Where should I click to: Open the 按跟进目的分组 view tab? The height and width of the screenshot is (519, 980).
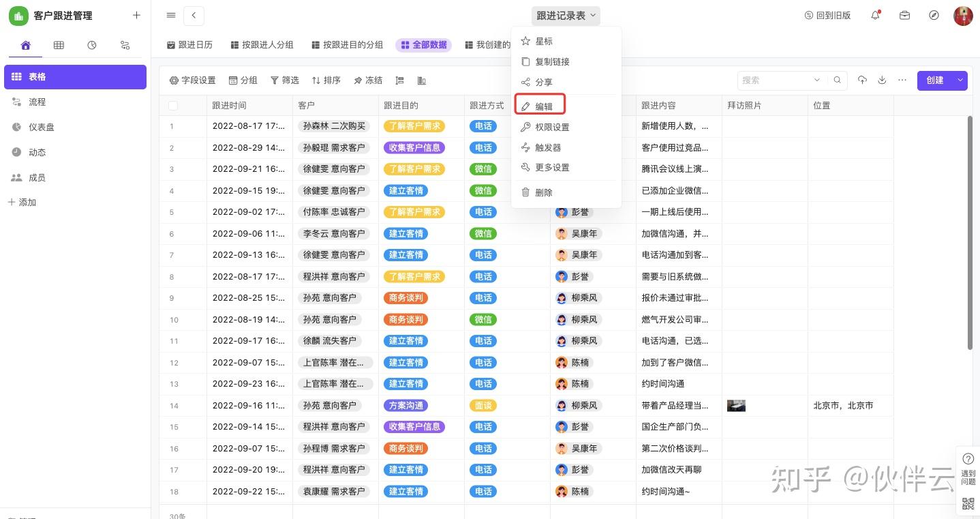pos(347,45)
